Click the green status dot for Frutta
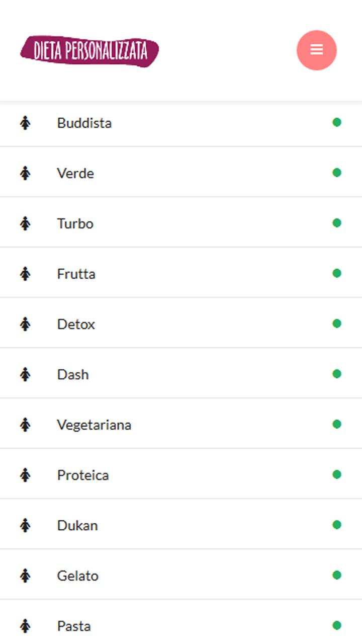362x644 pixels. [x=337, y=273]
